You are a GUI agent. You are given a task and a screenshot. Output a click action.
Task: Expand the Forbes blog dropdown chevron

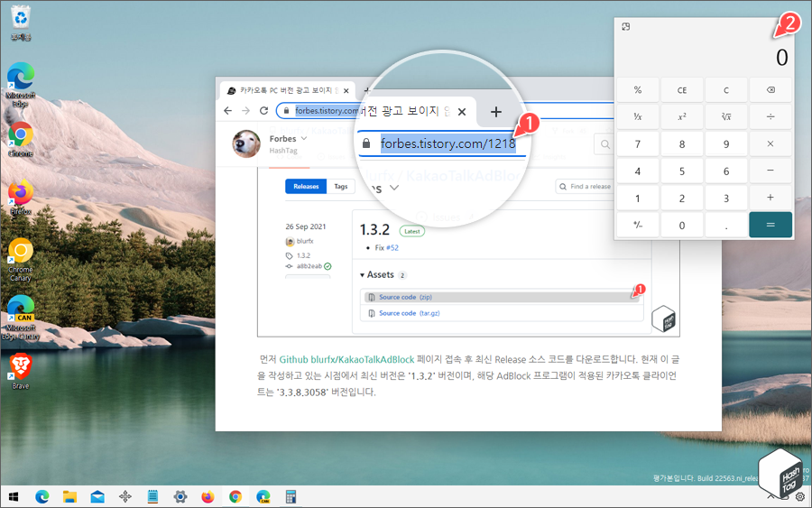pyautogui.click(x=304, y=139)
